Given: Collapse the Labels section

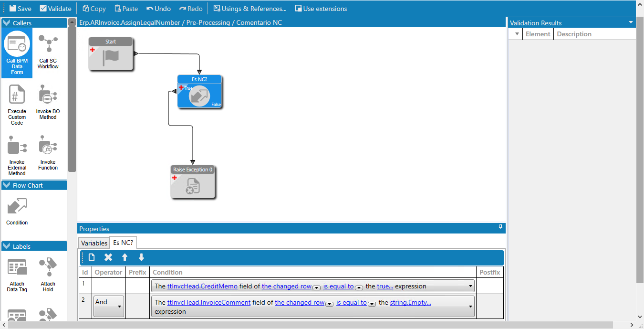Looking at the screenshot, I should tap(7, 246).
